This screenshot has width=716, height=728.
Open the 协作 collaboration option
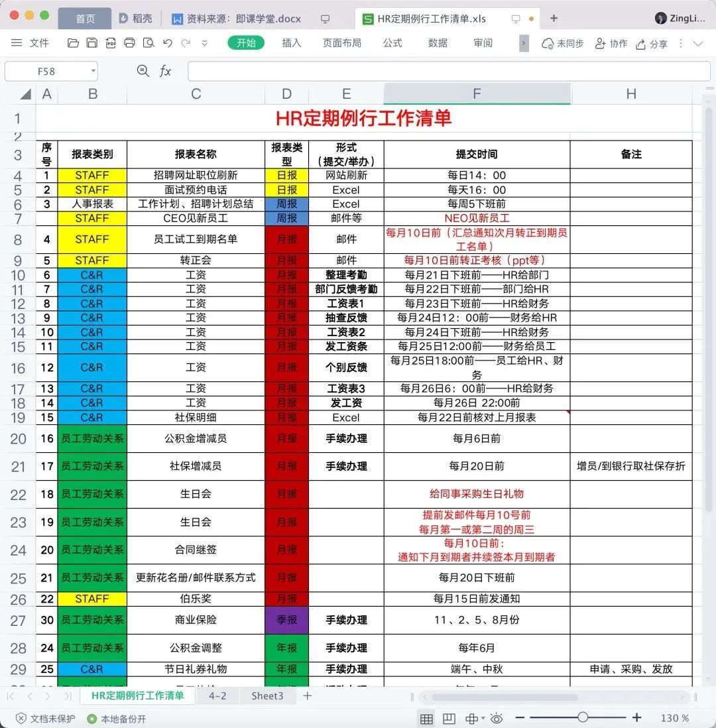[x=611, y=44]
